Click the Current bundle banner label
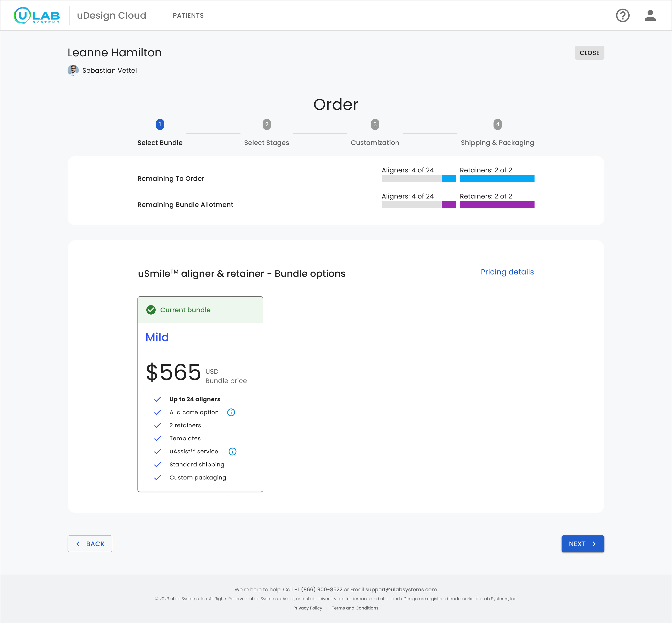 tap(185, 310)
